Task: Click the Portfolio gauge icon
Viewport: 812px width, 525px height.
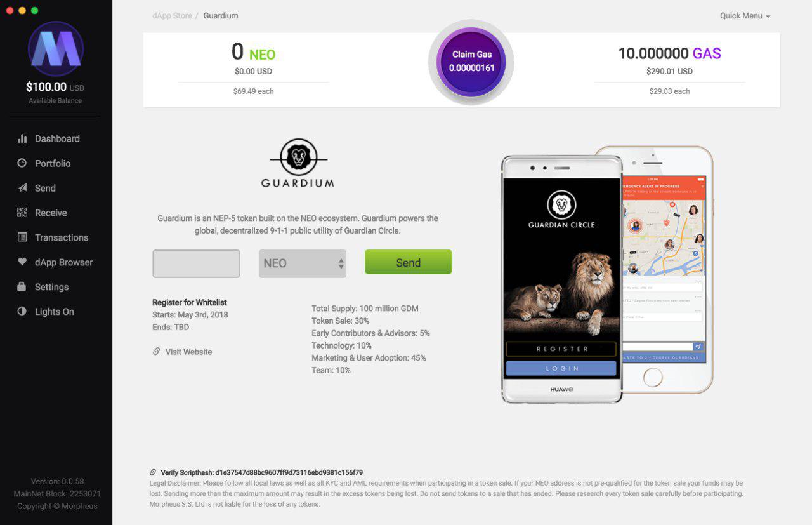Action: 22,163
